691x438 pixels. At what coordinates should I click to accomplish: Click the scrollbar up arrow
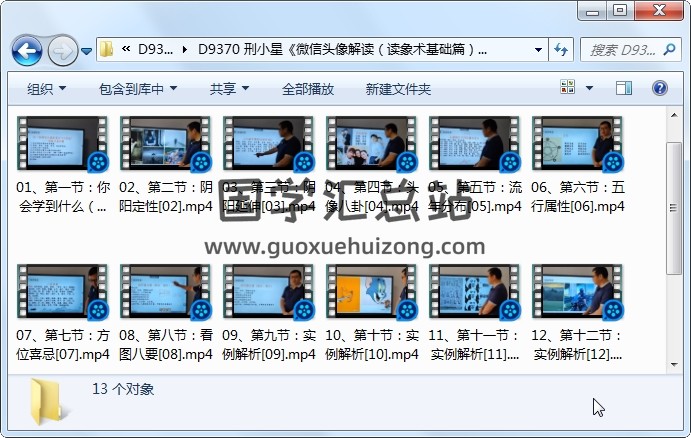[x=674, y=115]
